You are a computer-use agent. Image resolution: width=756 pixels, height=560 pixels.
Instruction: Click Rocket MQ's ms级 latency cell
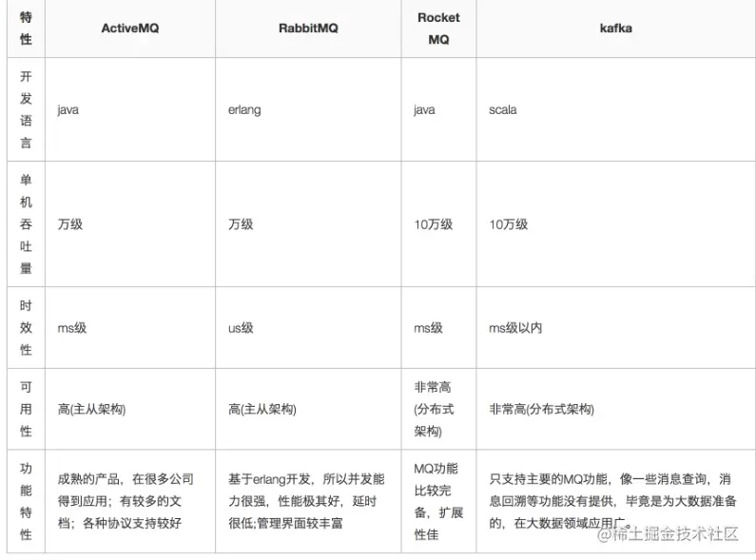pyautogui.click(x=438, y=328)
